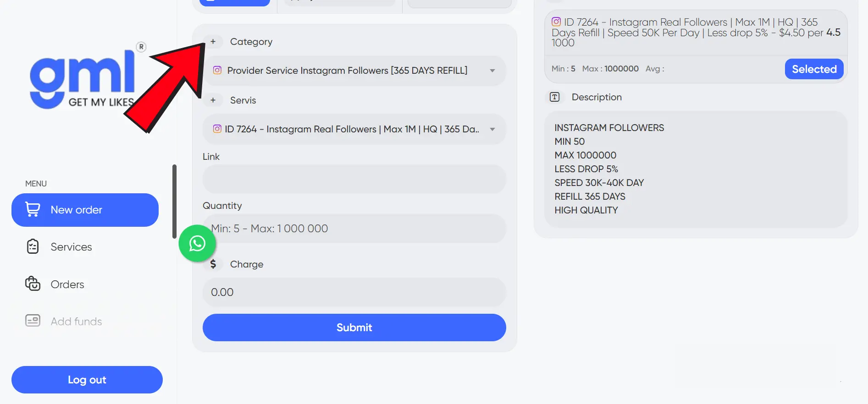Click 'MIN 50' in the description
Screen dimensions: 868x404
coord(569,142)
